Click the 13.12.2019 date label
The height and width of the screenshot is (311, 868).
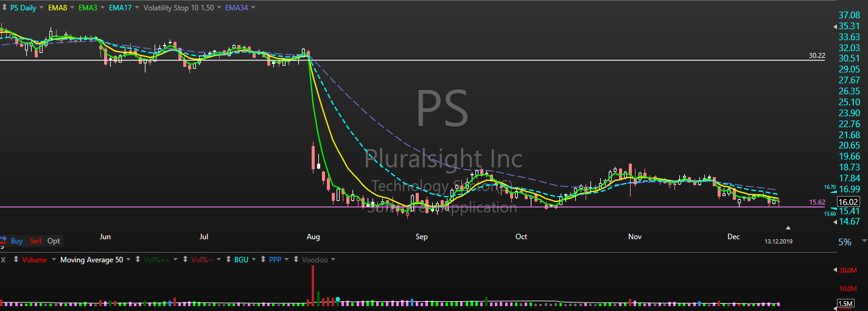pyautogui.click(x=779, y=242)
